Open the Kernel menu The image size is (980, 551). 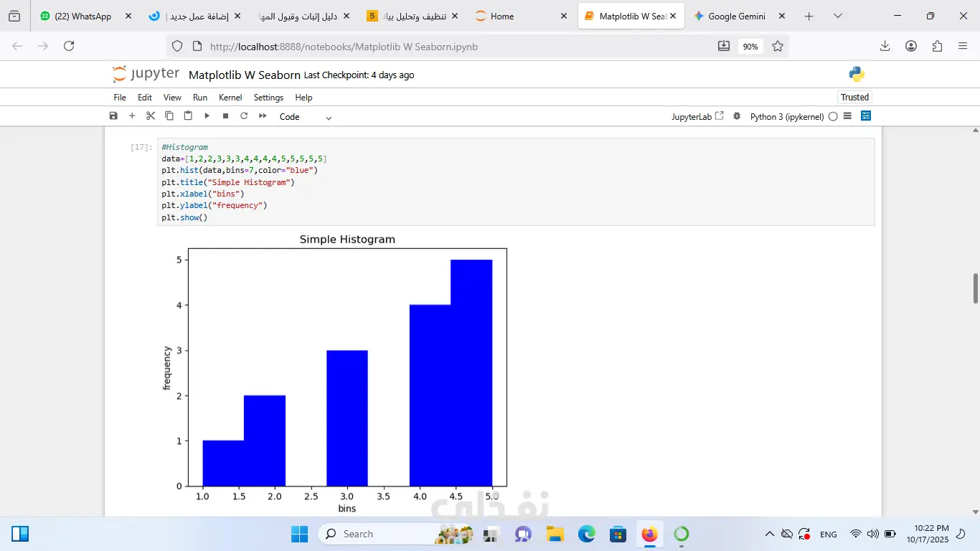pyautogui.click(x=230, y=98)
